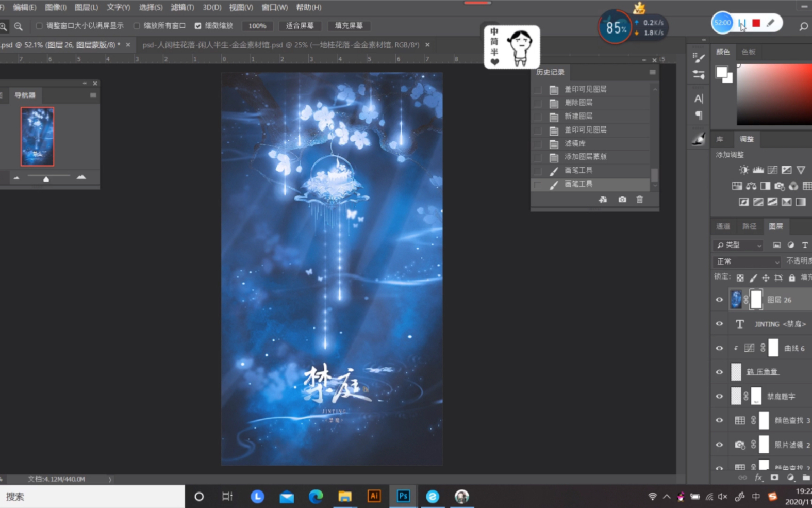Lock all padlock icon in Layers
This screenshot has width=812, height=508.
pos(792,278)
